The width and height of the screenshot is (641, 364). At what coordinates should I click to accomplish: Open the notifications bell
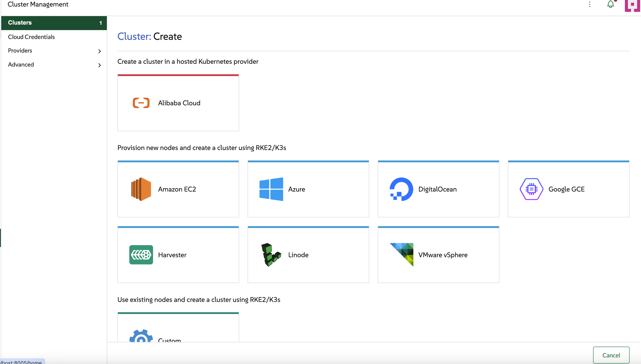point(610,4)
